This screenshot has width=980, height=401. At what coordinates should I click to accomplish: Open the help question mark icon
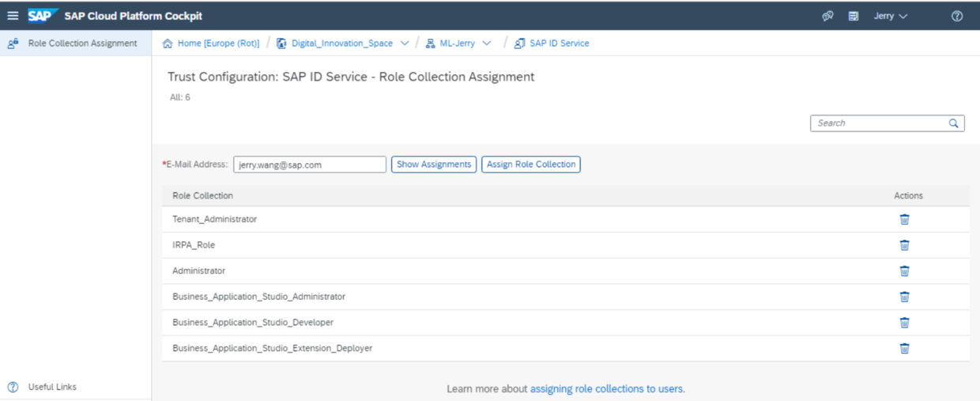coord(957,16)
